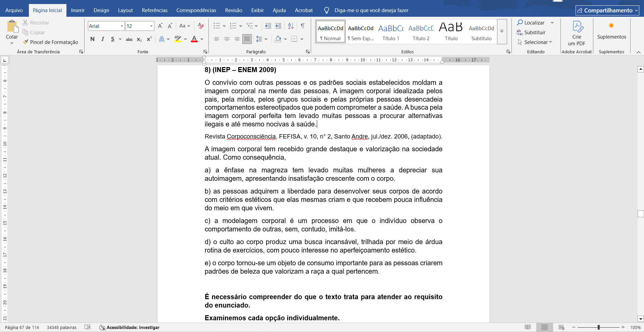Open font size 12 dropdown
This screenshot has height=332, width=644.
(x=151, y=26)
